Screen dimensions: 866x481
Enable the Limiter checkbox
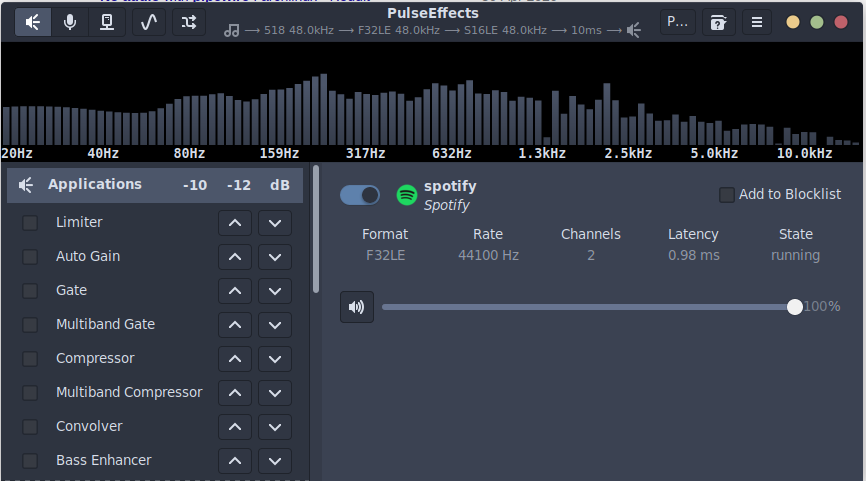point(30,223)
